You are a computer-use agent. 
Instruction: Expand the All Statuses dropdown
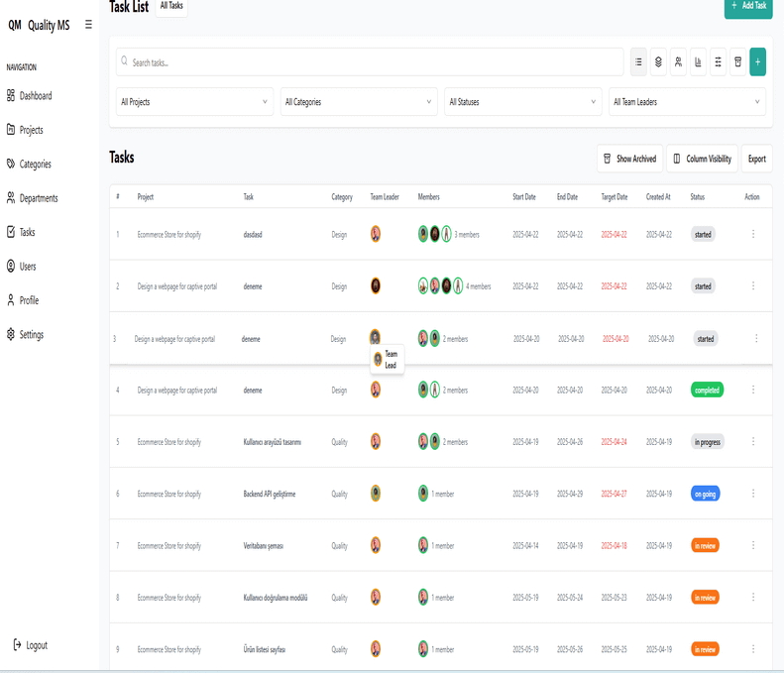tap(522, 102)
